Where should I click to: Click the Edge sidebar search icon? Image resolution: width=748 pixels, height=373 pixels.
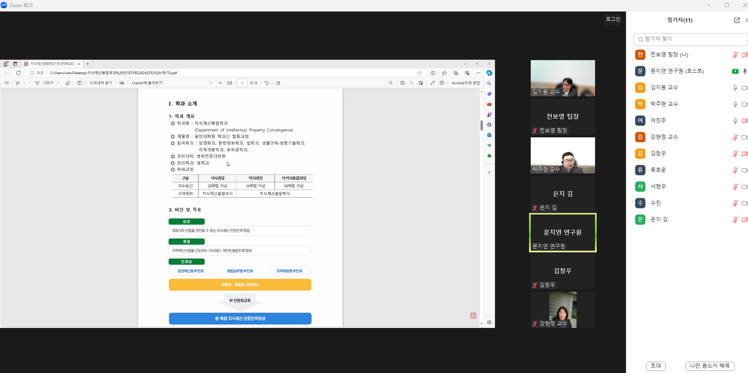tap(489, 83)
